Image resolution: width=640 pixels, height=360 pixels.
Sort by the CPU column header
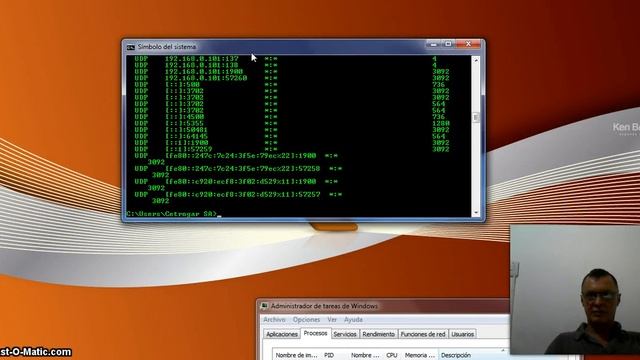pyautogui.click(x=392, y=355)
